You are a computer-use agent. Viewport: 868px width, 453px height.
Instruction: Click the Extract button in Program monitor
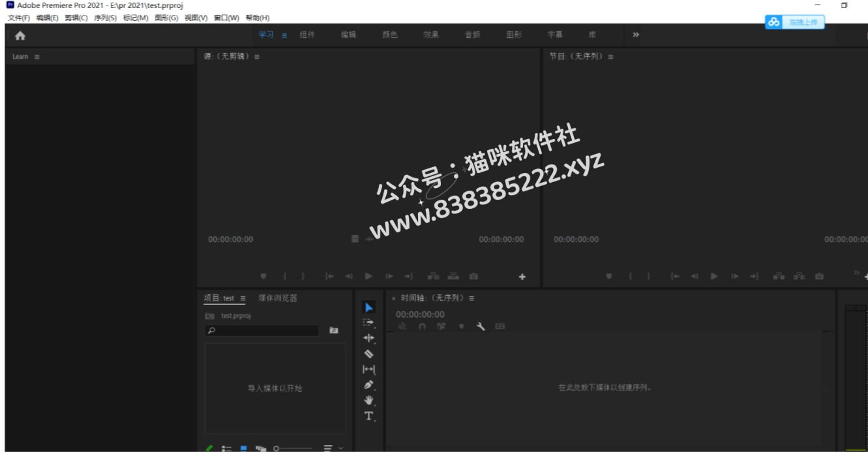click(799, 276)
